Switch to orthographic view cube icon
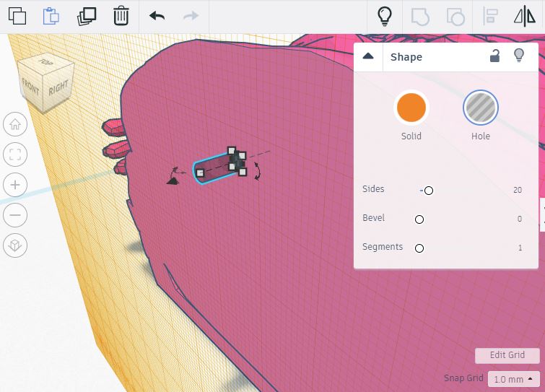 tap(15, 245)
